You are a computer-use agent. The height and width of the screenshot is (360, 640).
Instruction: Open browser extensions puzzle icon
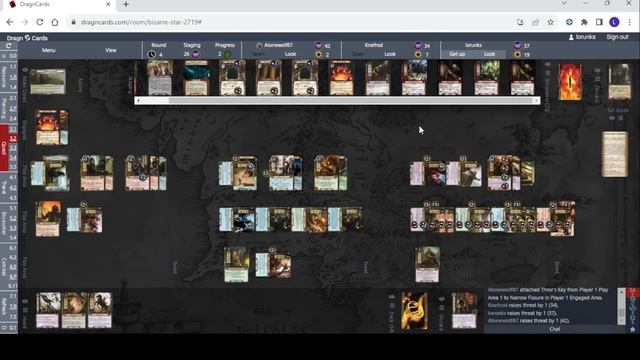584,22
